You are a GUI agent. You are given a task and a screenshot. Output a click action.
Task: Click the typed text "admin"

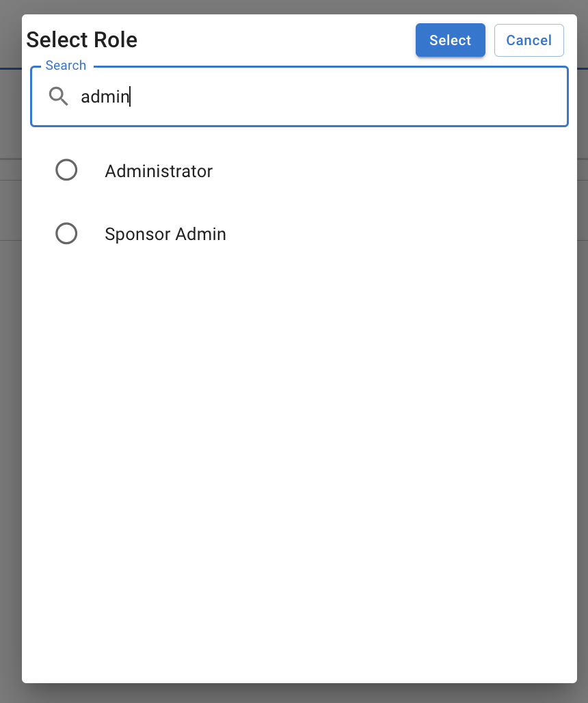pos(105,96)
